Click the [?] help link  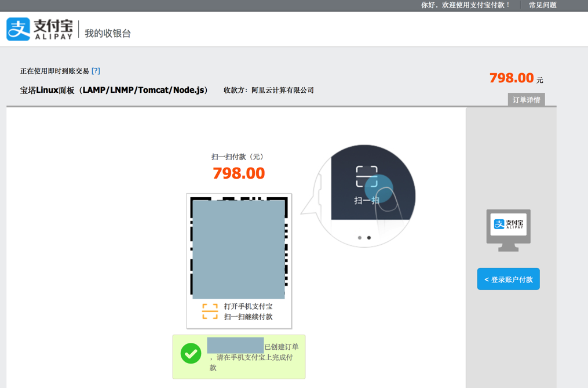point(96,71)
